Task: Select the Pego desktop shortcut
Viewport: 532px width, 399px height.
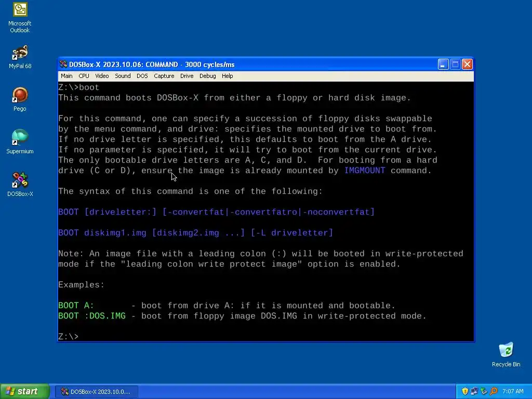Action: [x=20, y=99]
